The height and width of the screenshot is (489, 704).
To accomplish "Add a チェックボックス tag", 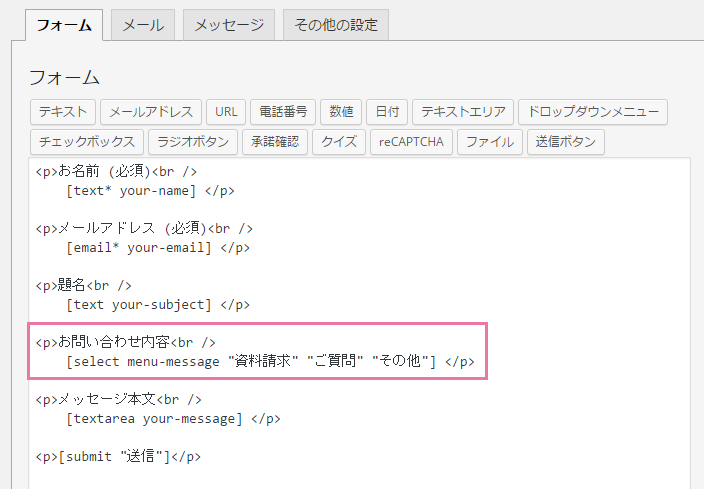I will 87,142.
